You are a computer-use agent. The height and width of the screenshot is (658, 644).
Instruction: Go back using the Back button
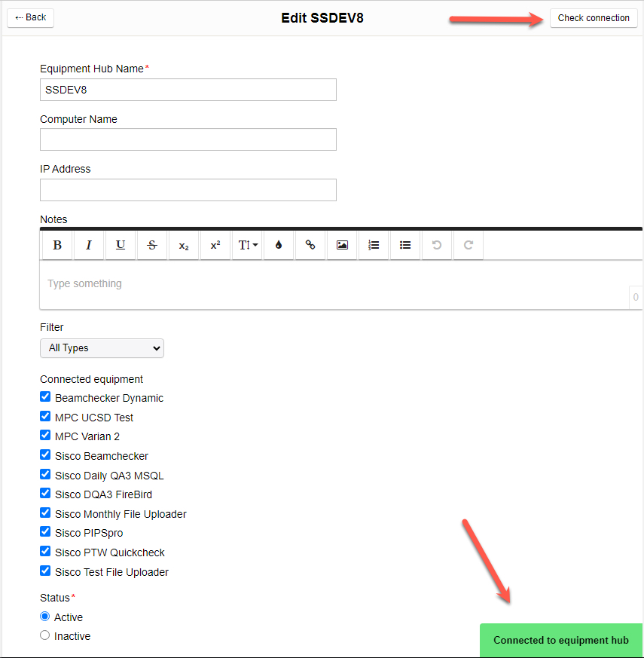[31, 17]
